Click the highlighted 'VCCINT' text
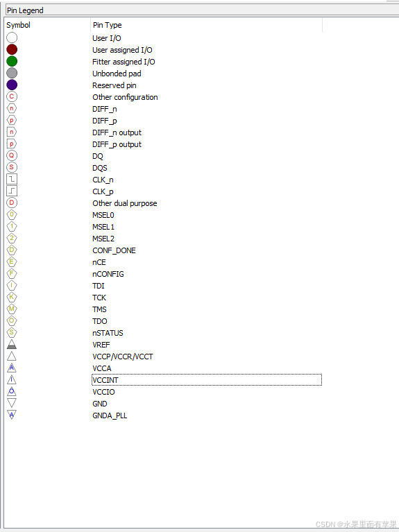This screenshot has width=399, height=532. click(105, 380)
